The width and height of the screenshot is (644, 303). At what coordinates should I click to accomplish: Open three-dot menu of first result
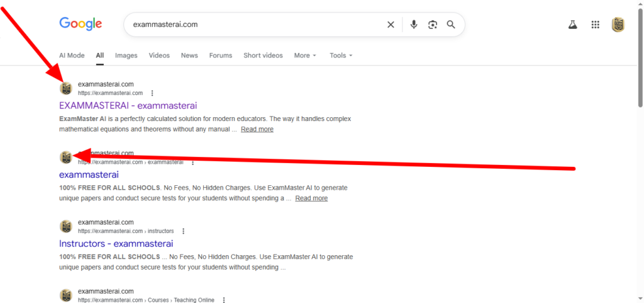pyautogui.click(x=152, y=93)
